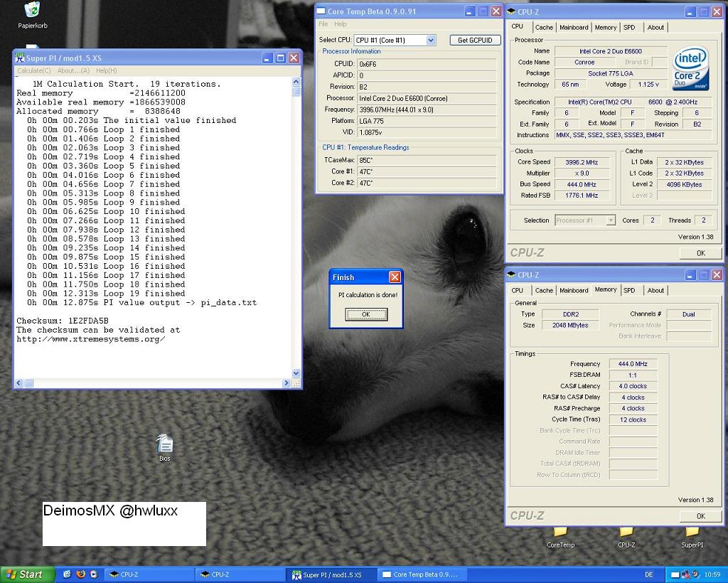The image size is (728, 583).
Task: Click the CAS# Latency value 4.0 clocks
Action: coord(633,386)
